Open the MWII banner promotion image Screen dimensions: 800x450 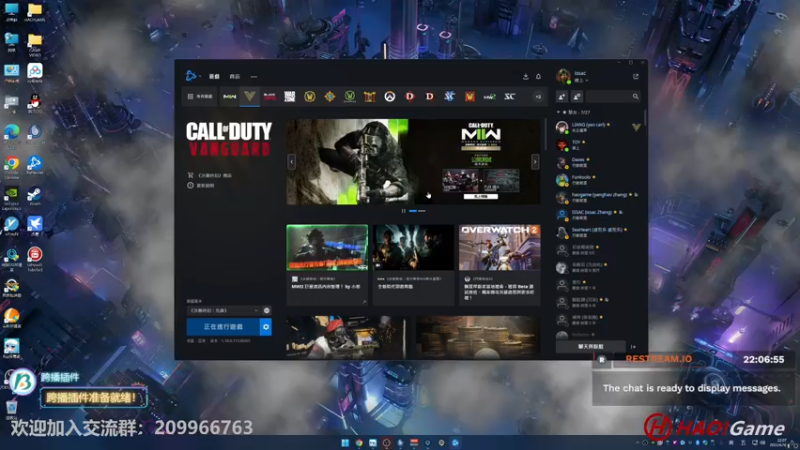(x=413, y=162)
